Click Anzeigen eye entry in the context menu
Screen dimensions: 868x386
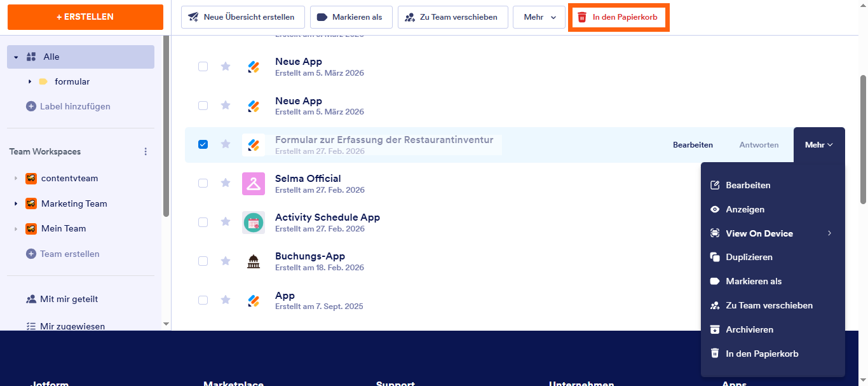pos(773,209)
